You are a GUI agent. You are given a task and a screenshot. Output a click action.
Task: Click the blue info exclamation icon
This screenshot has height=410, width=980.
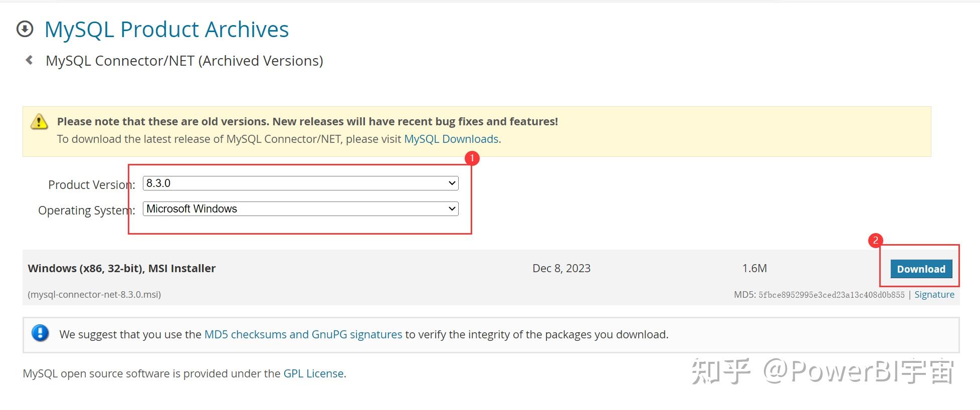pos(40,333)
